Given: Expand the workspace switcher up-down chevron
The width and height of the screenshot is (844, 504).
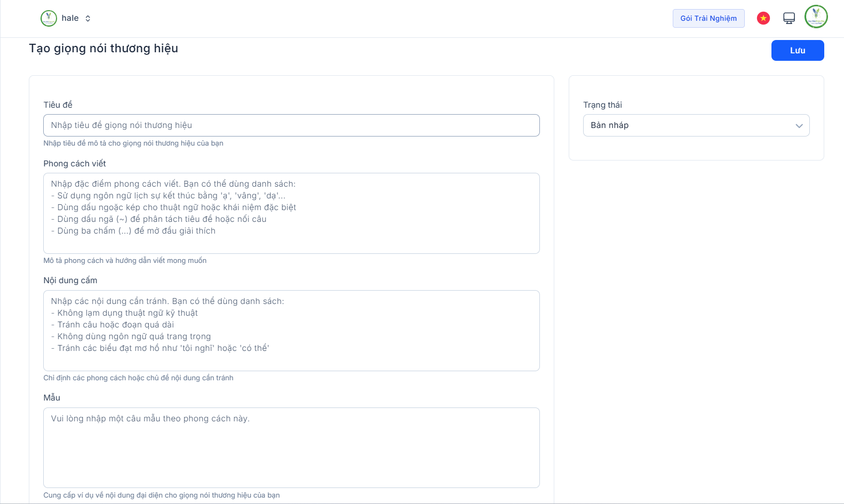Looking at the screenshot, I should [x=88, y=19].
